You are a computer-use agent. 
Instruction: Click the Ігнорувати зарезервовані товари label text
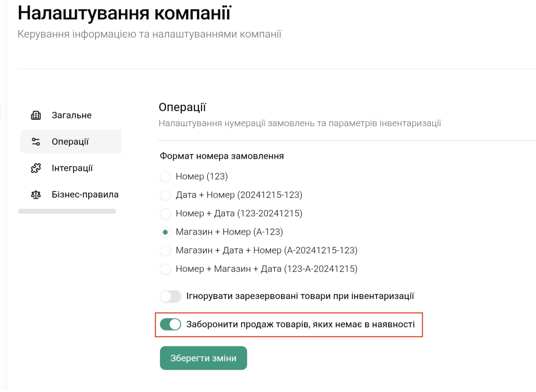(300, 296)
